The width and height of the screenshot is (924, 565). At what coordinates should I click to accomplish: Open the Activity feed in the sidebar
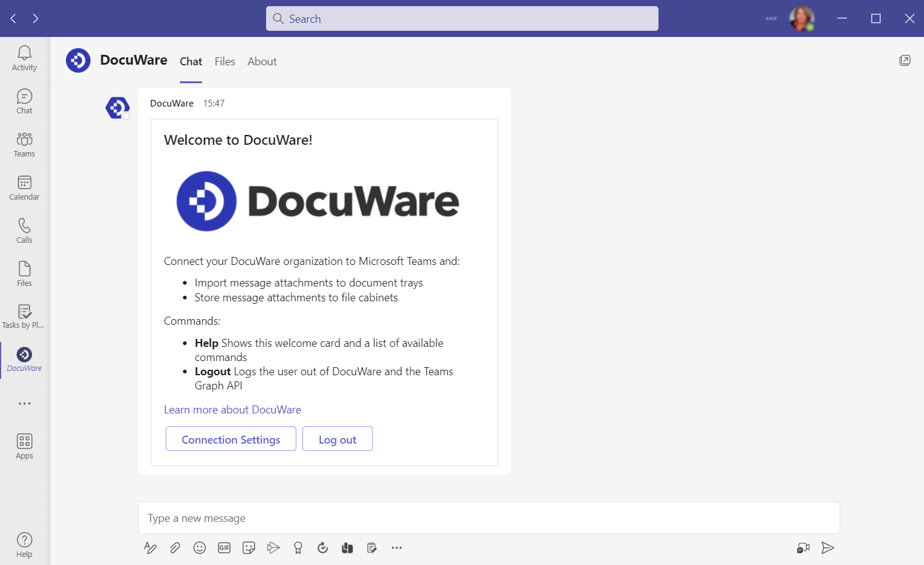coord(25,59)
